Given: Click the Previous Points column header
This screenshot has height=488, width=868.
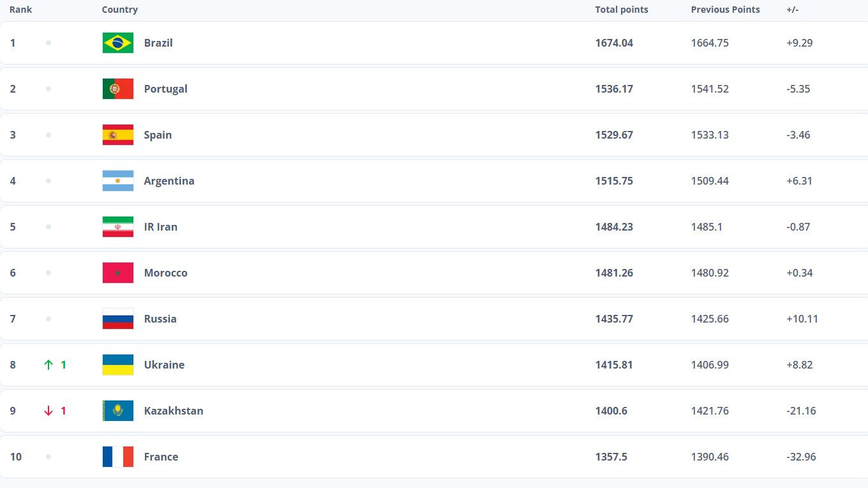Looking at the screenshot, I should coord(725,10).
